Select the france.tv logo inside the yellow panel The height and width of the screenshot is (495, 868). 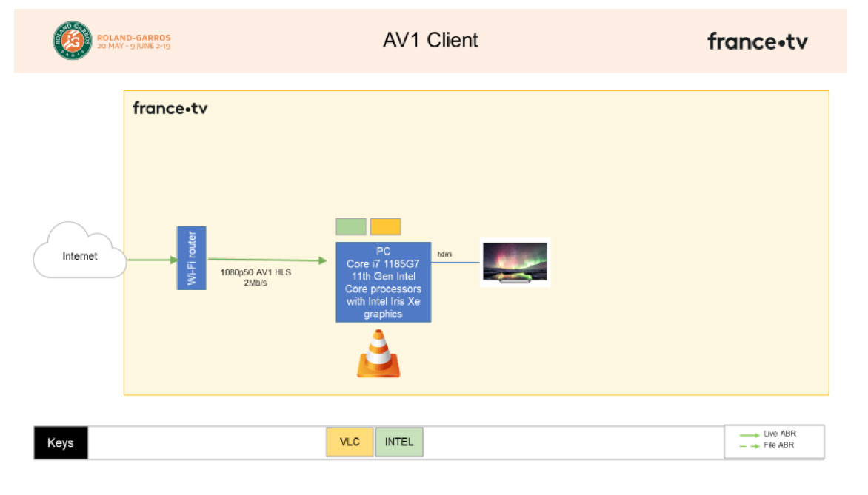[x=170, y=109]
